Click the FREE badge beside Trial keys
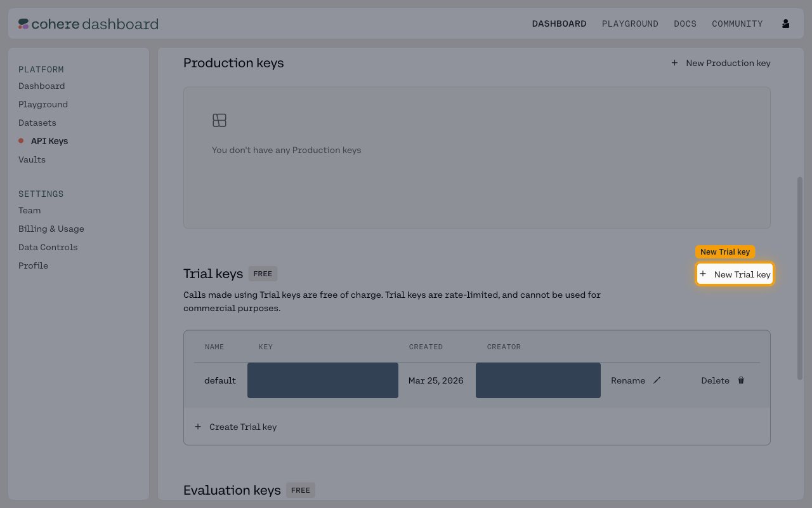812x508 pixels. (263, 274)
